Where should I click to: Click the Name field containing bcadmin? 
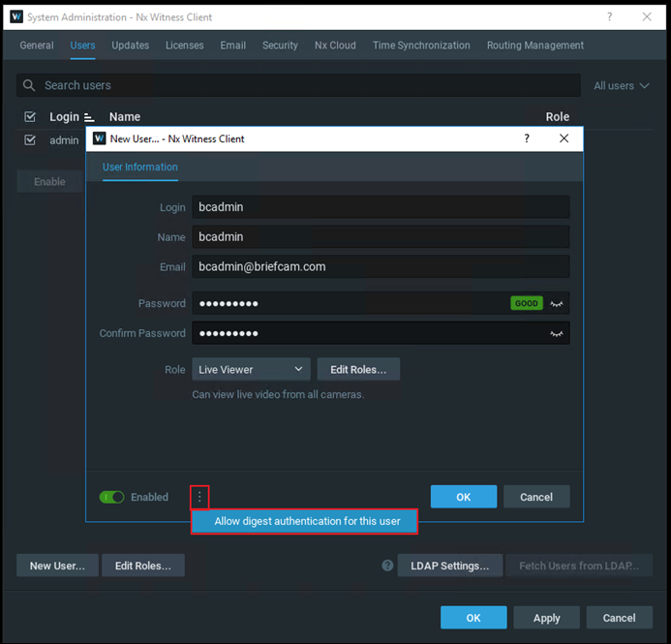pos(381,237)
